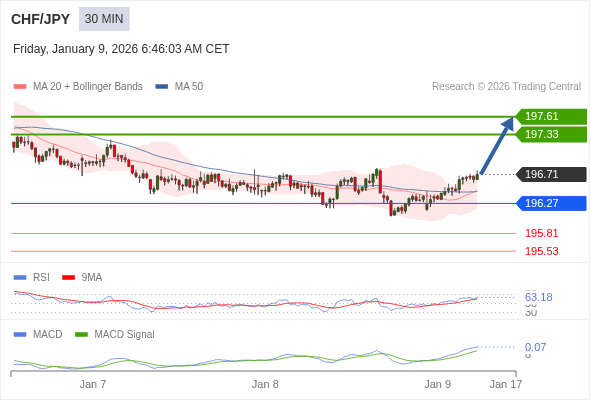This screenshot has height=400, width=590.
Task: Click the RSI value 63.18
Action: click(539, 297)
